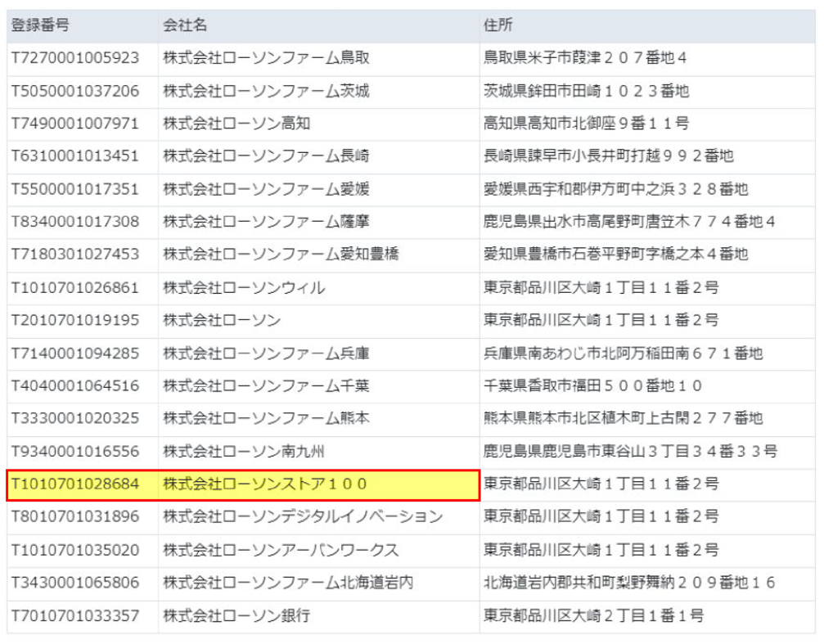Select registration number T7010701033357

pyautogui.click(x=75, y=616)
